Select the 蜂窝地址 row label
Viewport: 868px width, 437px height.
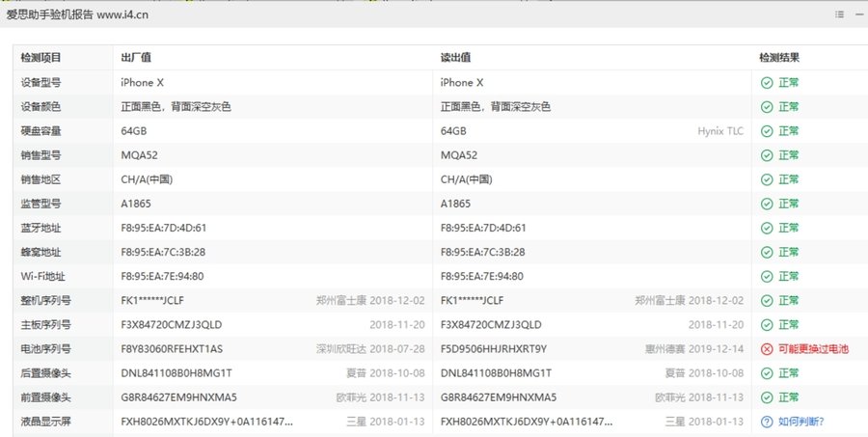(x=41, y=252)
